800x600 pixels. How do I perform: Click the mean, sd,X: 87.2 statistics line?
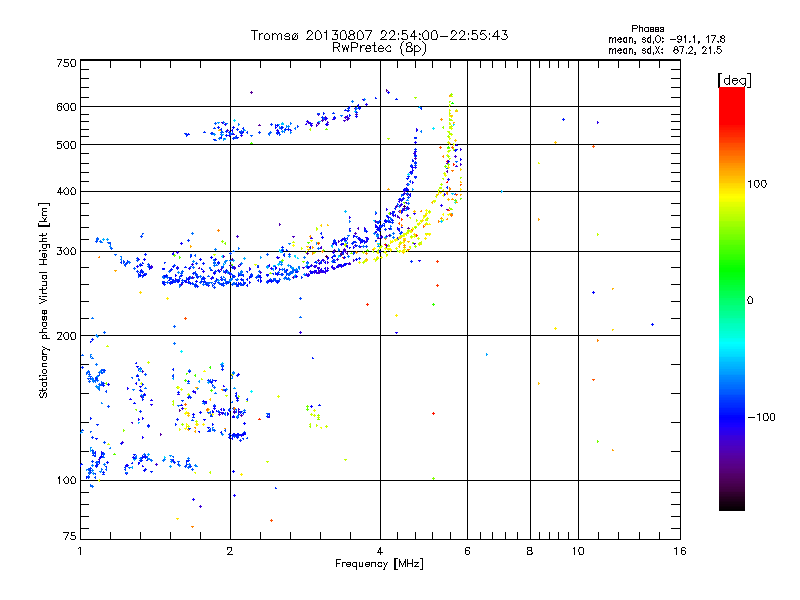[665, 50]
